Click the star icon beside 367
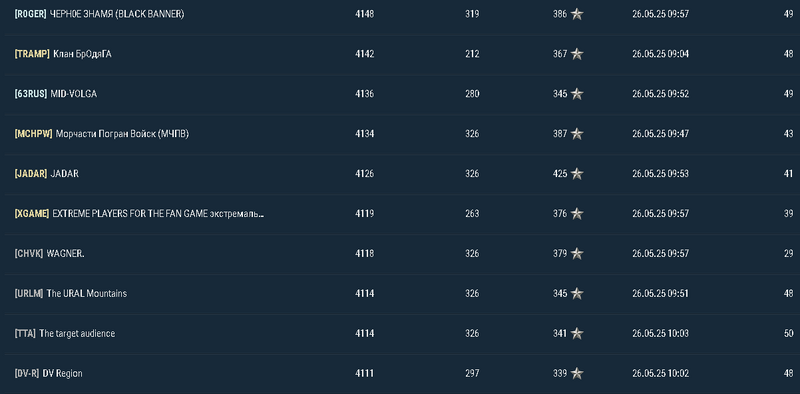 coord(577,54)
